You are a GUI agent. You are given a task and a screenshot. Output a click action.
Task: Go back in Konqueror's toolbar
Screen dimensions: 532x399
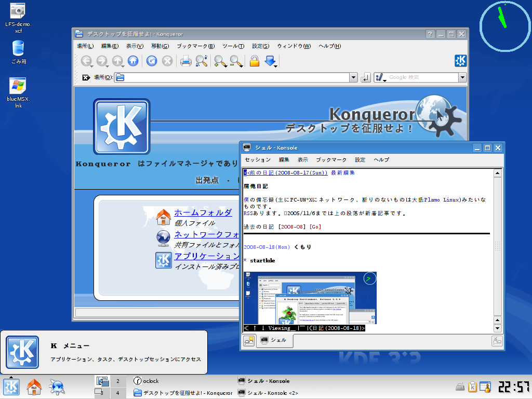tap(87, 61)
